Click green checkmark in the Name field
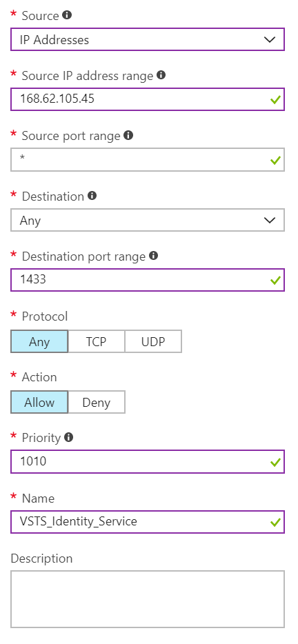The image size is (298, 644). [275, 523]
